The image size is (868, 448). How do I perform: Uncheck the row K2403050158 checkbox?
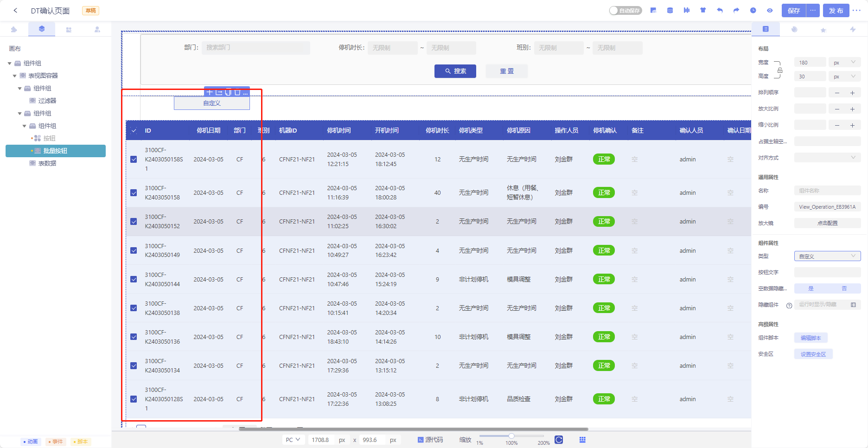134,192
